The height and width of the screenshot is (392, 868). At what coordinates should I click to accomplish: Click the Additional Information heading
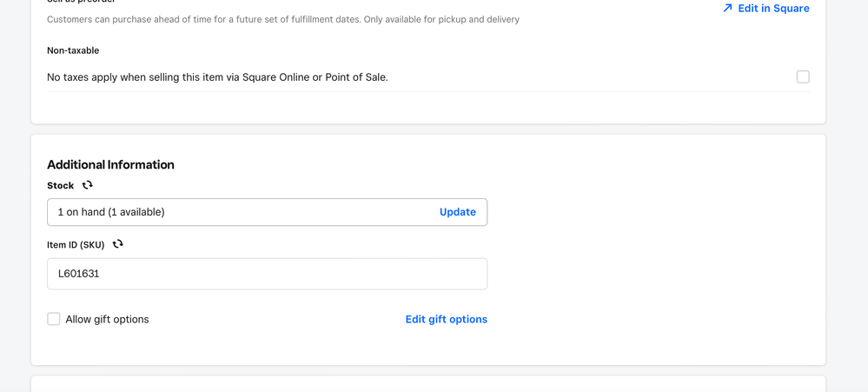(110, 164)
